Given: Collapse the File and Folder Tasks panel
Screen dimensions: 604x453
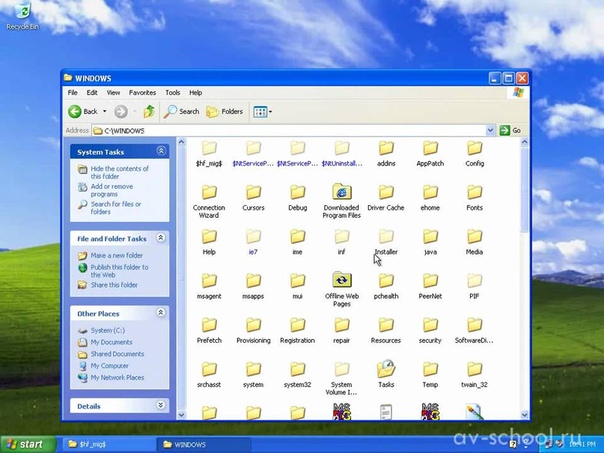Looking at the screenshot, I should [x=161, y=238].
